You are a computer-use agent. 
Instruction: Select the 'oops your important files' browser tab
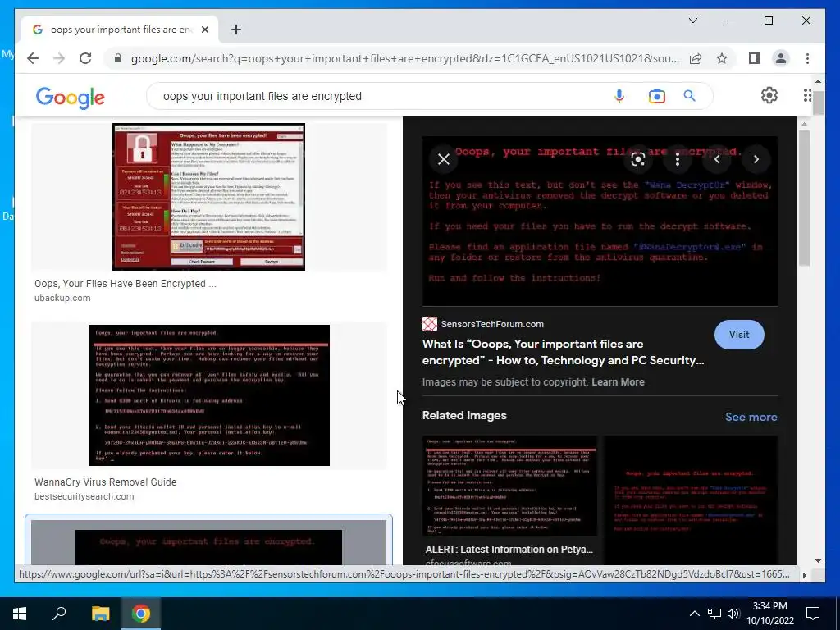pos(120,30)
